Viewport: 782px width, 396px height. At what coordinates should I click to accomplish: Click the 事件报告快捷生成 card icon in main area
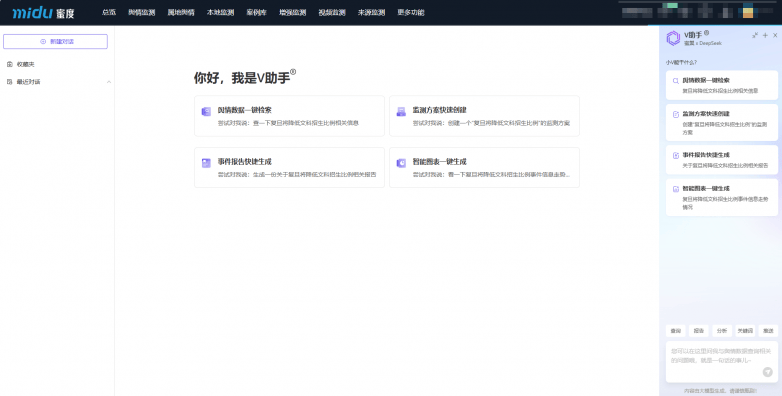tap(206, 163)
